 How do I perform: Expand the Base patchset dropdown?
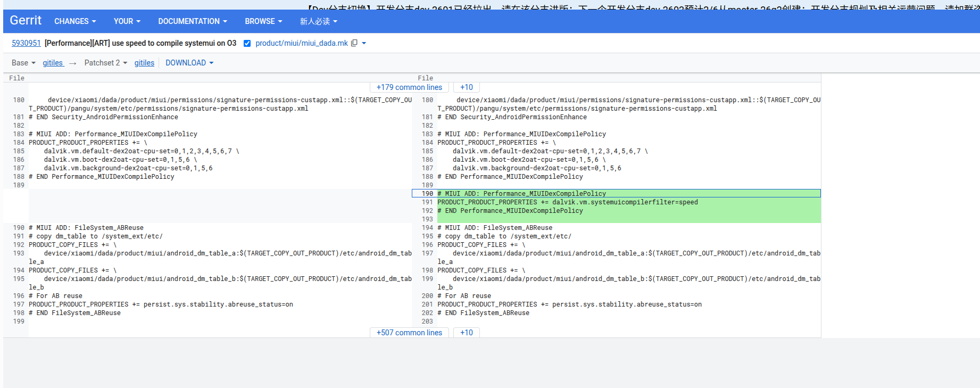[x=23, y=63]
